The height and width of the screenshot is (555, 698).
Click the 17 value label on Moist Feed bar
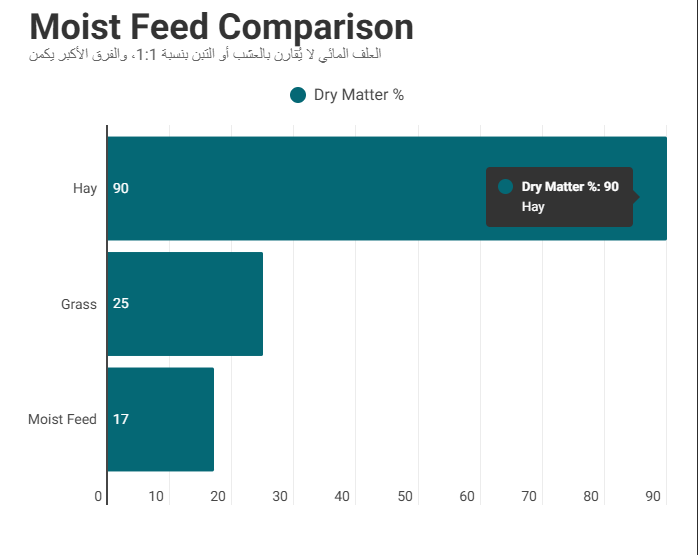[121, 419]
